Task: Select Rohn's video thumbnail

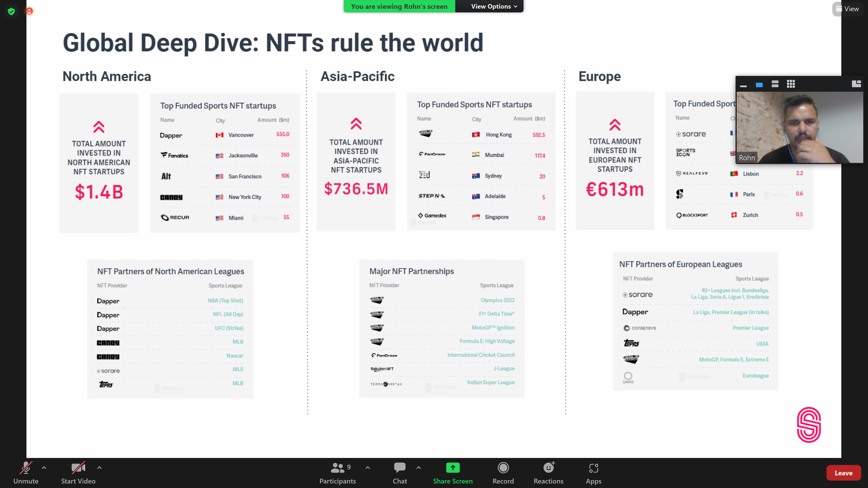Action: pos(800,127)
